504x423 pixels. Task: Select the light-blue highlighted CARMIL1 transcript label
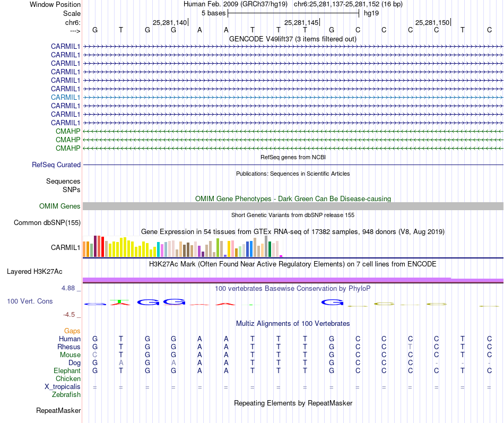click(x=65, y=97)
